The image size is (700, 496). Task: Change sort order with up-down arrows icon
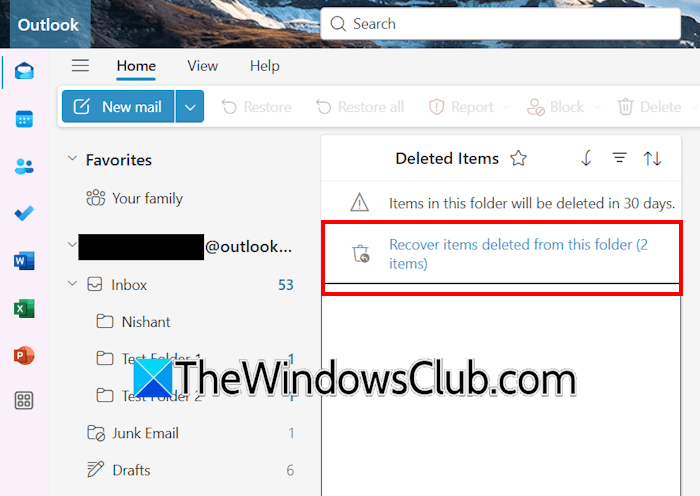click(x=652, y=158)
